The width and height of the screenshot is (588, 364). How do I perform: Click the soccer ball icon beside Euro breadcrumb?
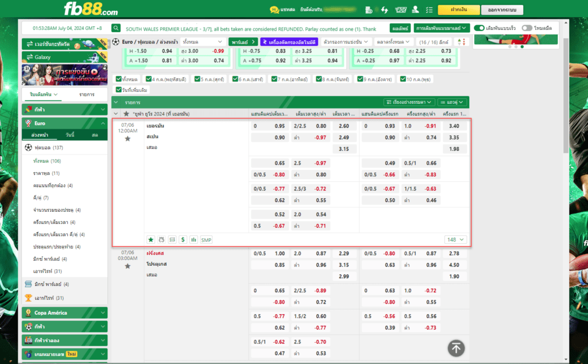pyautogui.click(x=116, y=41)
